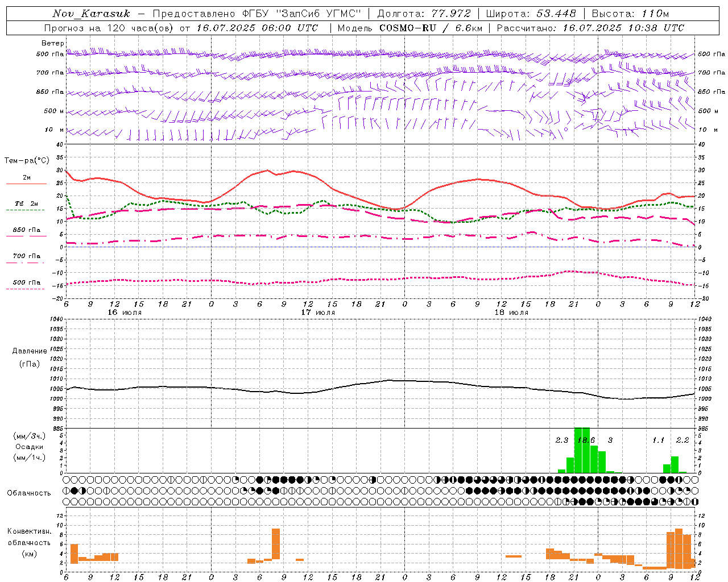728x582 pixels.
Task: Select the forecast start time 16.07.2025 06:00 UTC
Action: pyautogui.click(x=258, y=28)
